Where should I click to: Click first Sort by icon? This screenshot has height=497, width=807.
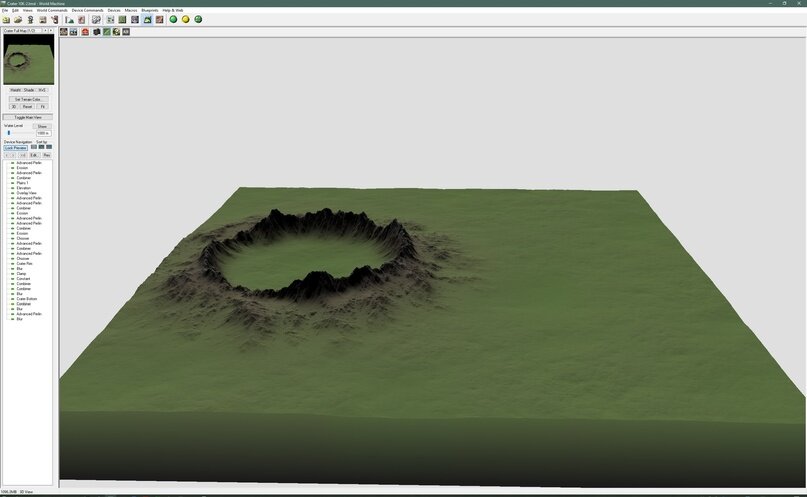pos(34,147)
